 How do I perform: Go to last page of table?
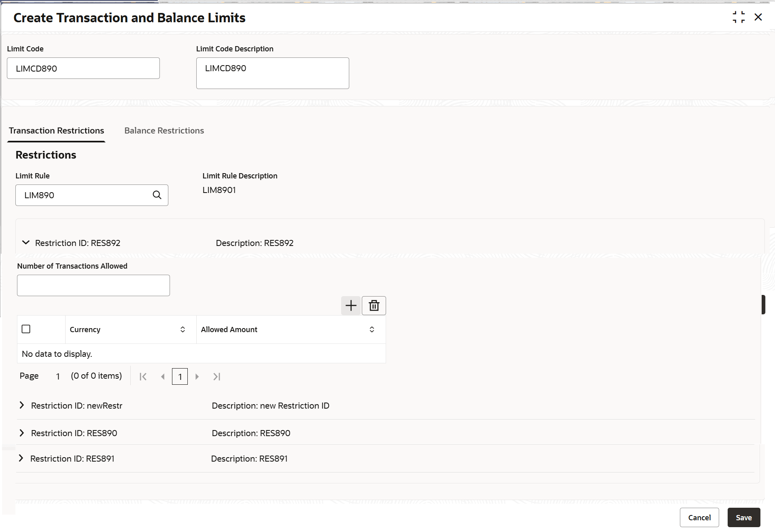coord(217,377)
